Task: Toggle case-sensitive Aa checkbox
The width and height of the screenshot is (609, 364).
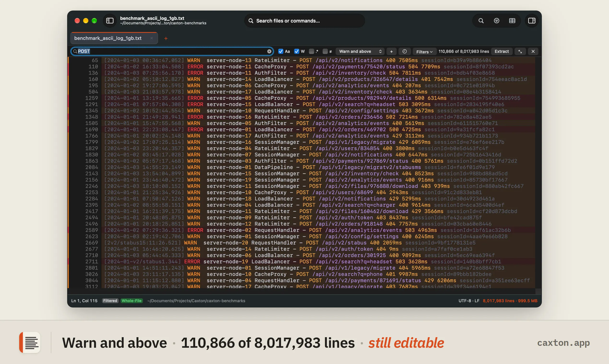Action: click(x=281, y=51)
